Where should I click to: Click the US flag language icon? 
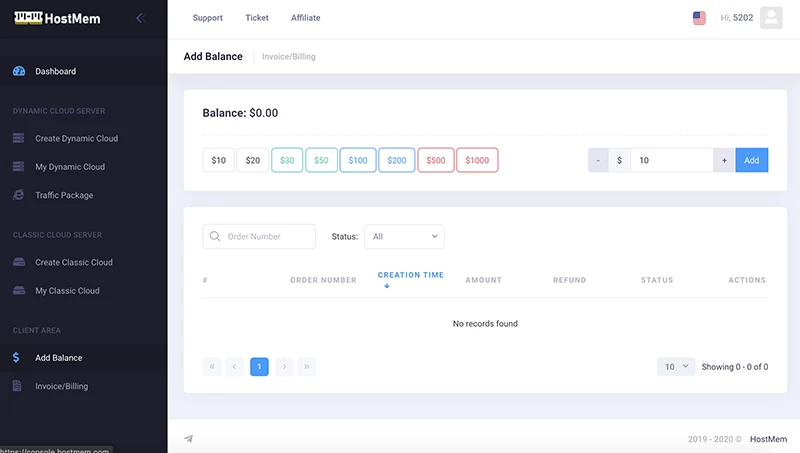click(699, 18)
